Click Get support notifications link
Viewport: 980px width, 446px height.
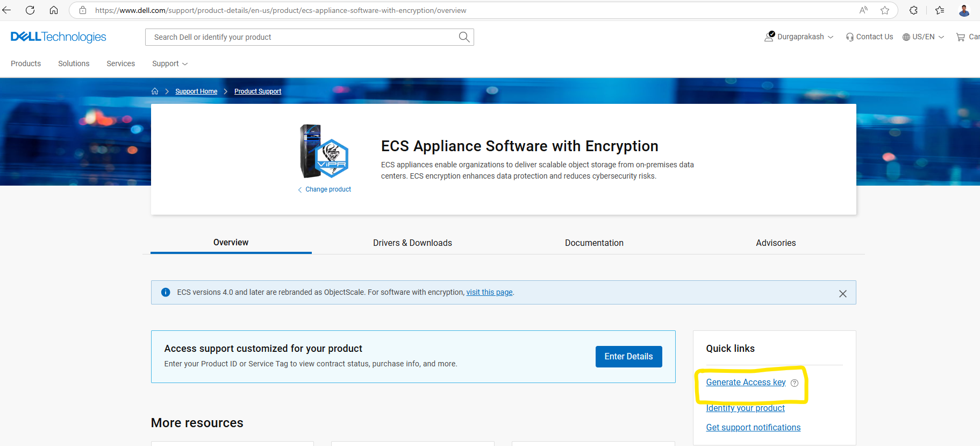753,428
